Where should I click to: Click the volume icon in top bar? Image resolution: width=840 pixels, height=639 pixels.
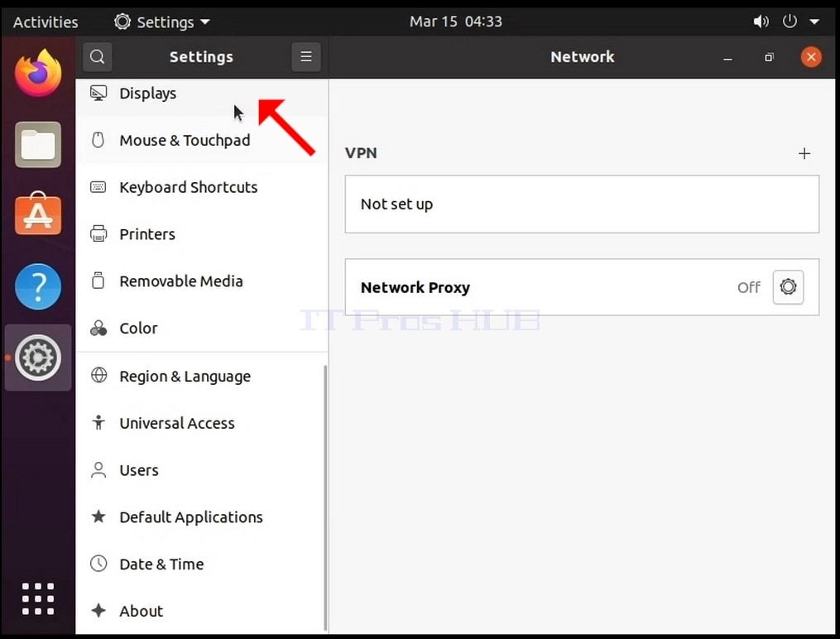click(x=761, y=22)
